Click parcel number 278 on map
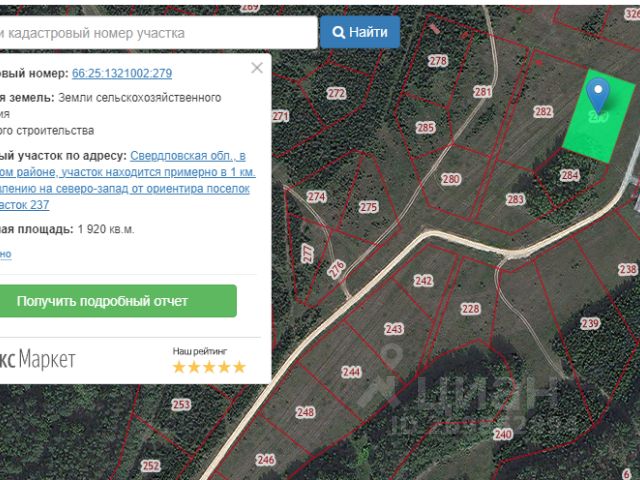 [x=437, y=61]
